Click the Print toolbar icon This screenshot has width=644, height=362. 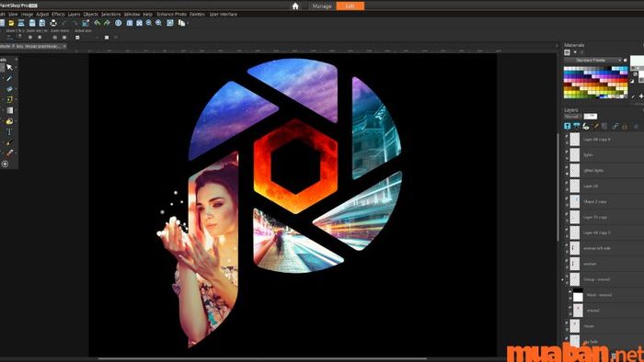[53, 23]
